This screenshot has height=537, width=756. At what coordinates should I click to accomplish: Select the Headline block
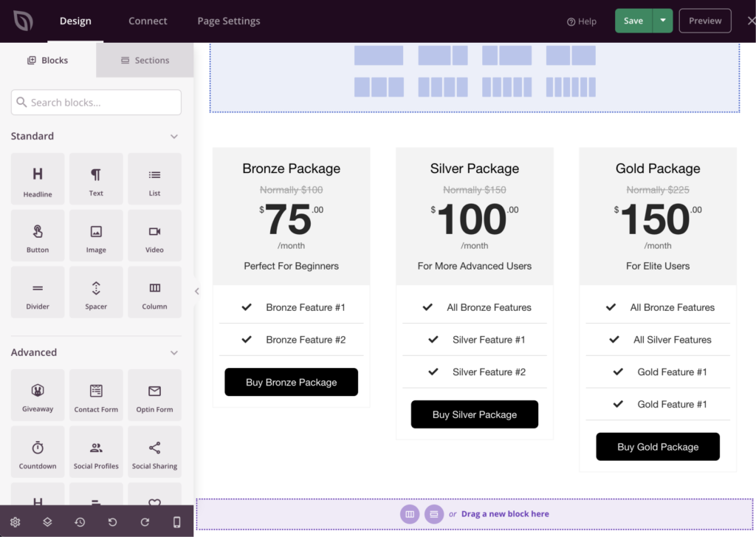click(x=38, y=179)
